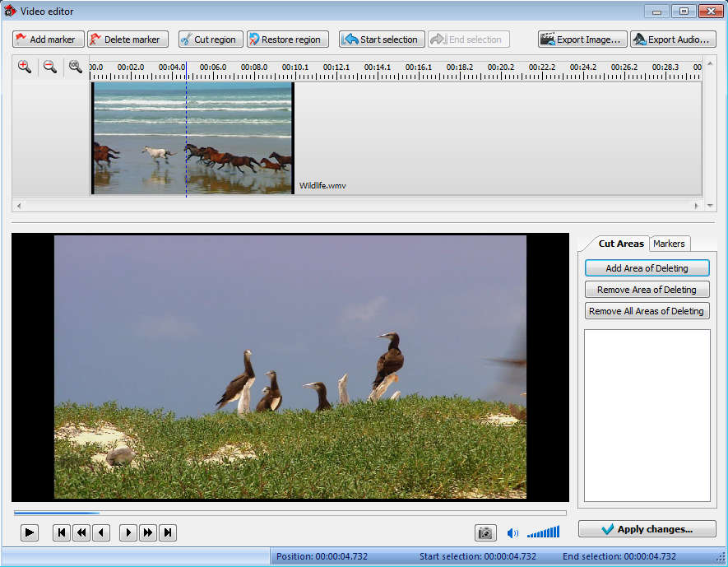This screenshot has height=567, width=728.
Task: Click Add Area of Deleting
Action: tap(647, 268)
